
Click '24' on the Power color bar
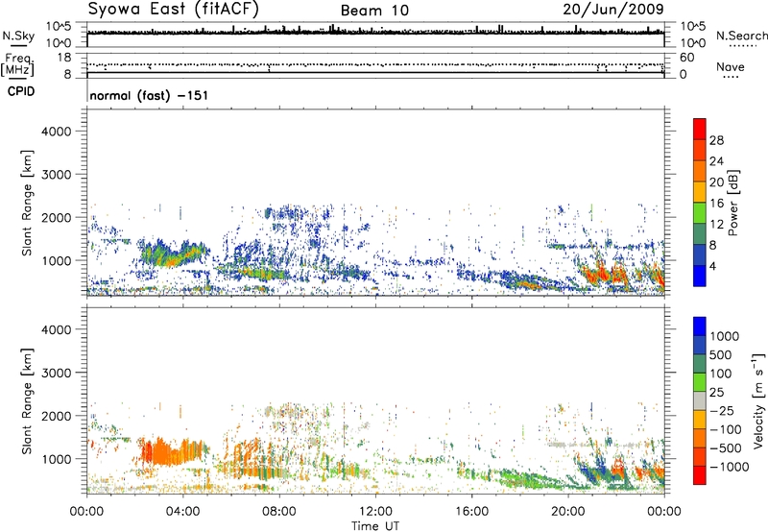point(716,161)
